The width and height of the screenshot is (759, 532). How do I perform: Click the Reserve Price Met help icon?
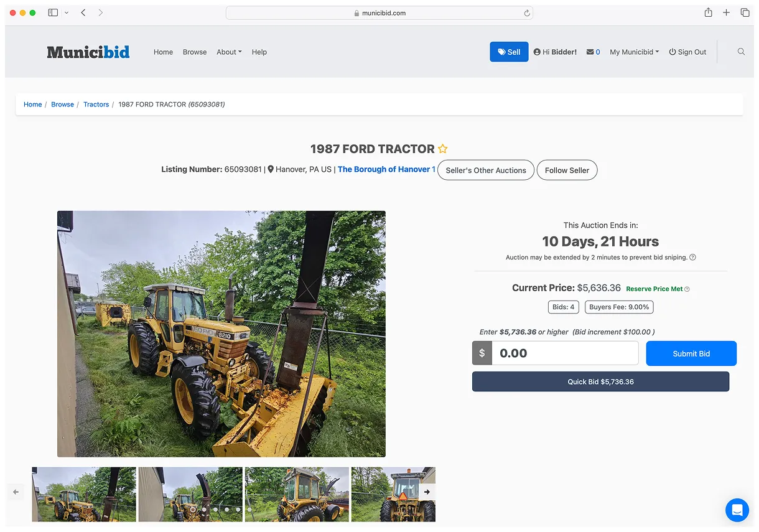coord(687,289)
